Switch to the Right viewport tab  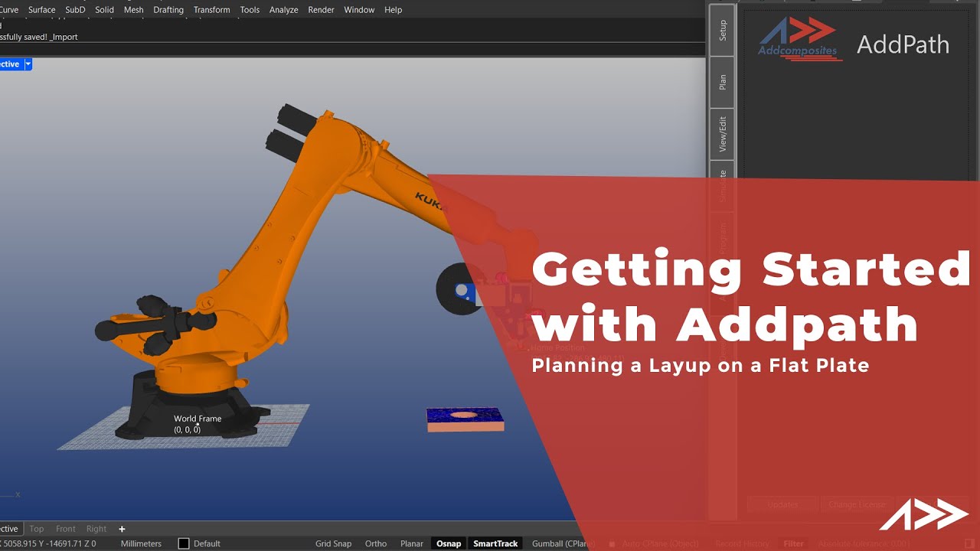(96, 529)
